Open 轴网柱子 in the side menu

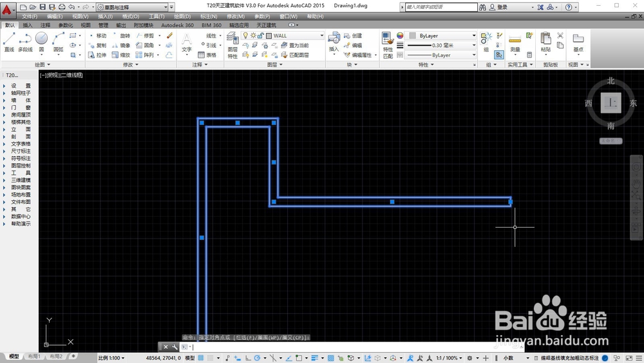pos(20,93)
